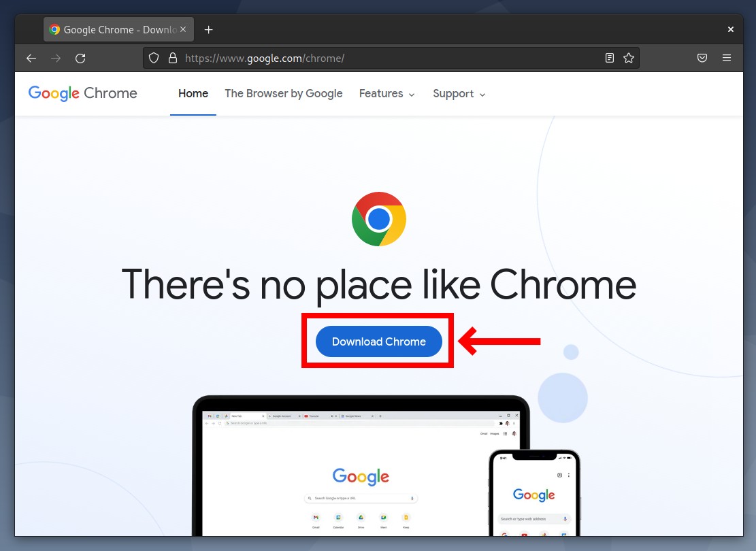This screenshot has height=551, width=756.
Task: Open a new tab with the plus button
Action: pos(209,30)
